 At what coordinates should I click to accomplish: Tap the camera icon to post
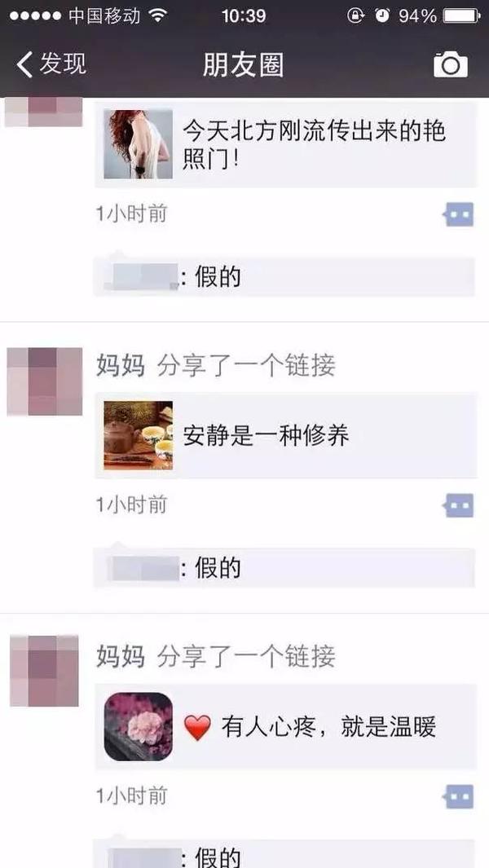(450, 64)
